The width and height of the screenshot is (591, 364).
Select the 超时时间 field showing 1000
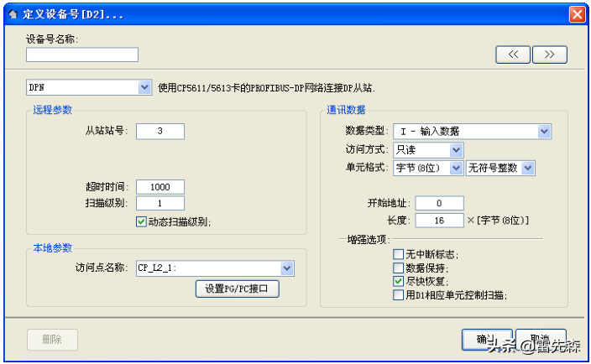click(x=160, y=187)
